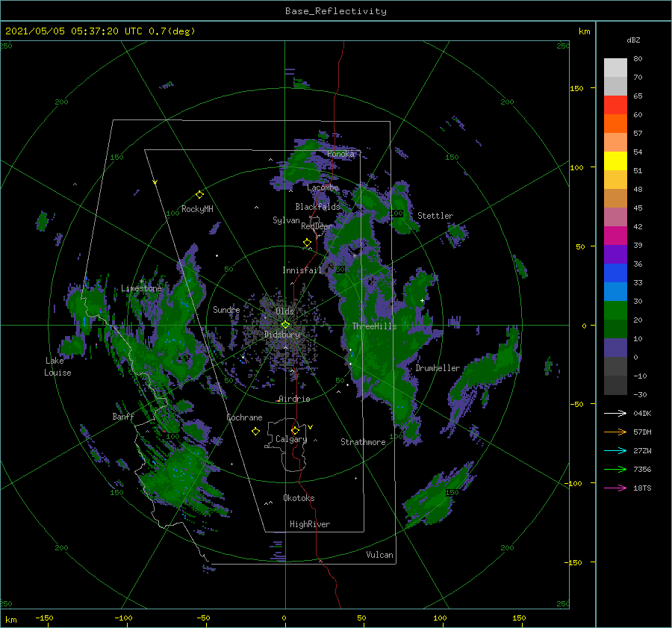Viewport: 672px width, 628px height.
Task: Click the yellow diamond marker inside Calgary outline
Action: [295, 430]
